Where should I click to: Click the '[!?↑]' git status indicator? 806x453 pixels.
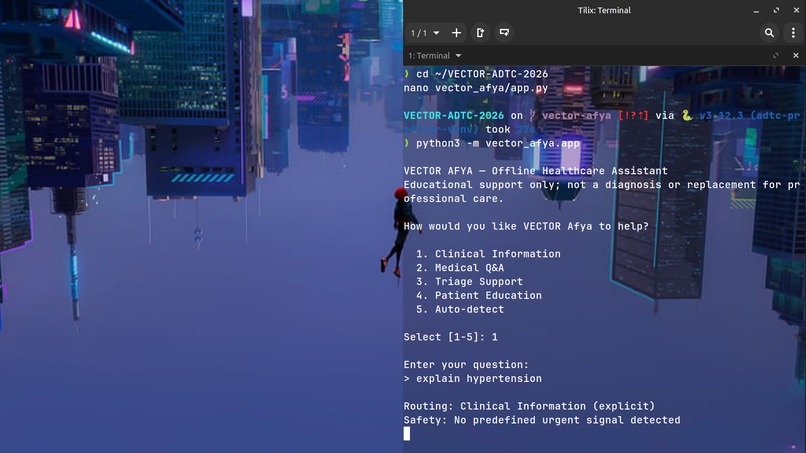pyautogui.click(x=633, y=116)
